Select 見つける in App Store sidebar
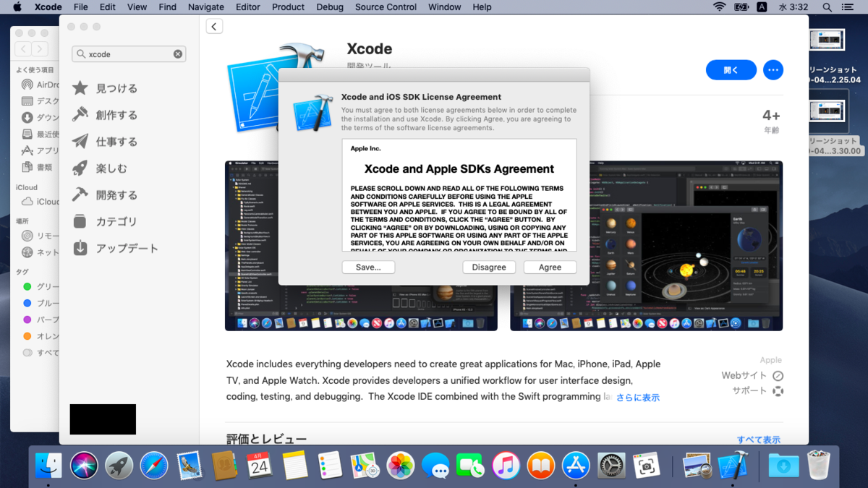The width and height of the screenshot is (868, 488). (105, 88)
